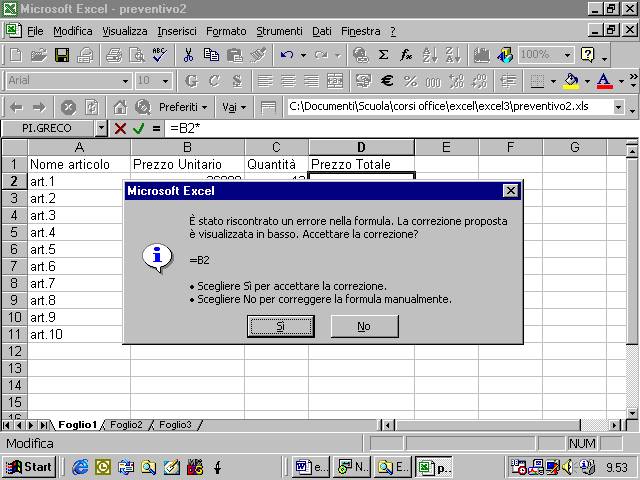Click the Fill Color paint bucket
The width and height of the screenshot is (640, 480).
coord(571,81)
